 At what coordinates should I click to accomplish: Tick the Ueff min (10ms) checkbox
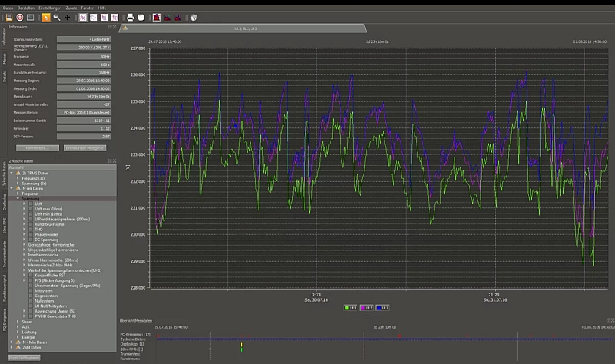[31, 214]
